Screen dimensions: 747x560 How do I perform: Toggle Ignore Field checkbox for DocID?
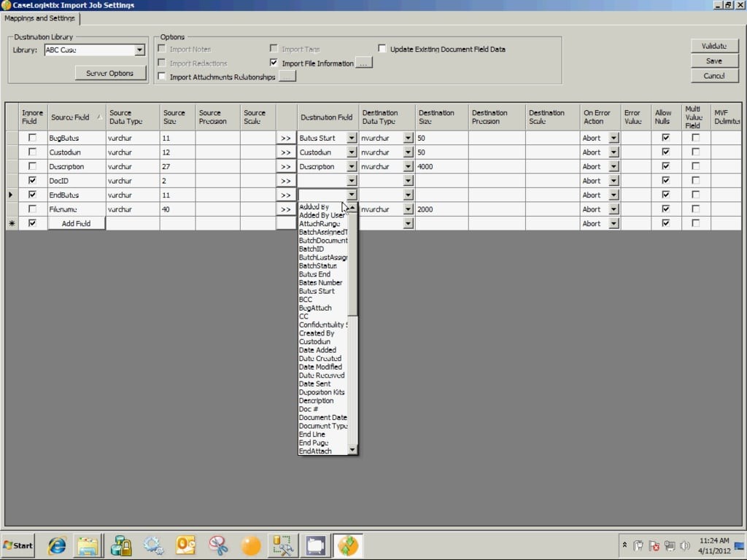click(32, 180)
